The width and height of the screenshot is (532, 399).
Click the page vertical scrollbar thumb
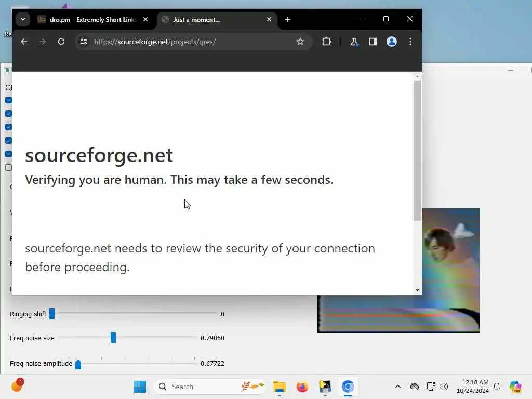(417, 151)
